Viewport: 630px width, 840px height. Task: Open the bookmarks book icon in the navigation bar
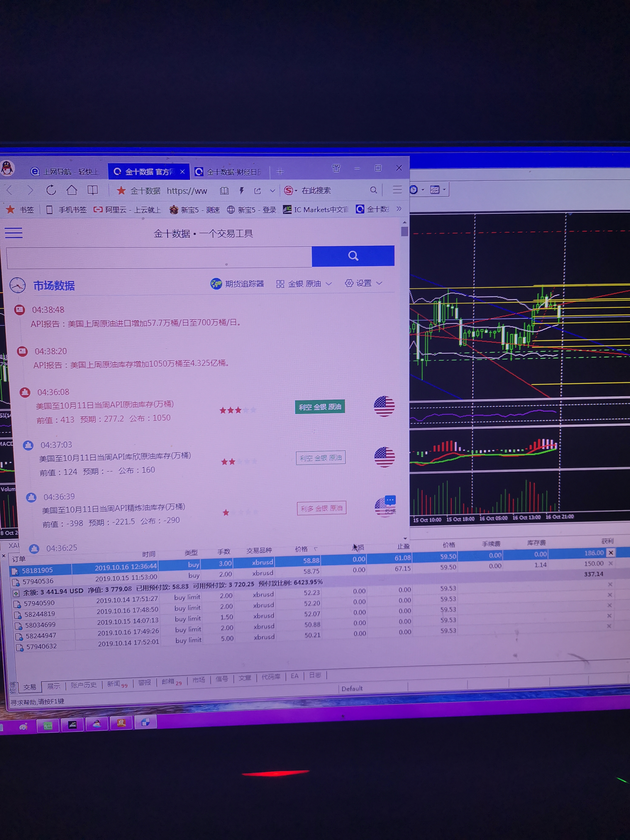[x=92, y=190]
